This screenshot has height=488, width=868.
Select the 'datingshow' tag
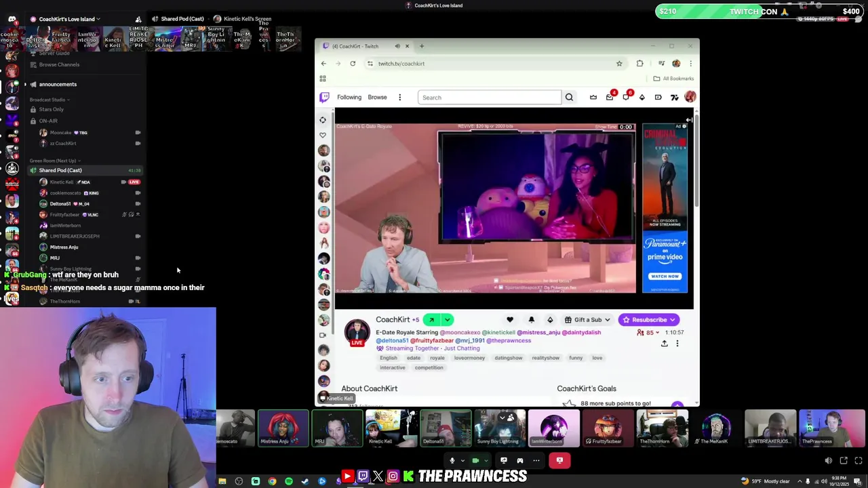pyautogui.click(x=509, y=358)
